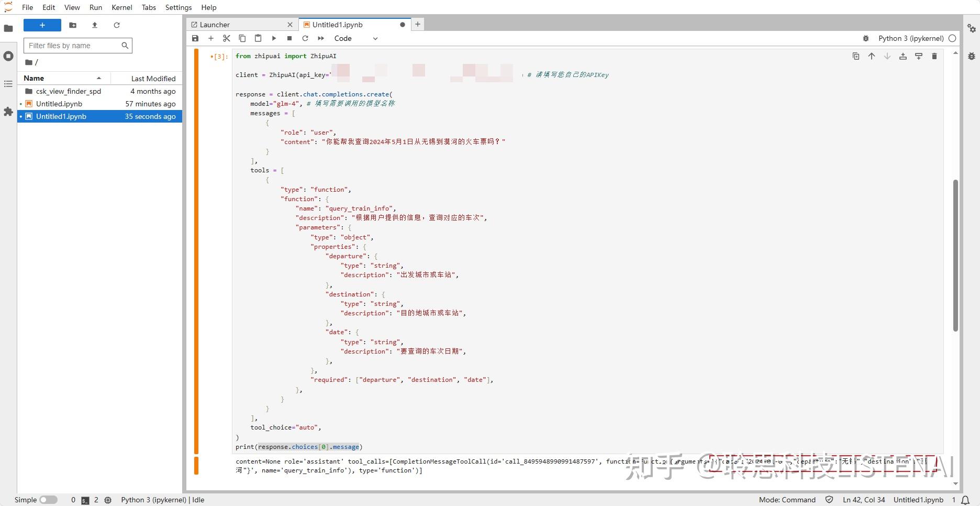The height and width of the screenshot is (506, 980).
Task: Open the View menu
Action: coord(72,7)
